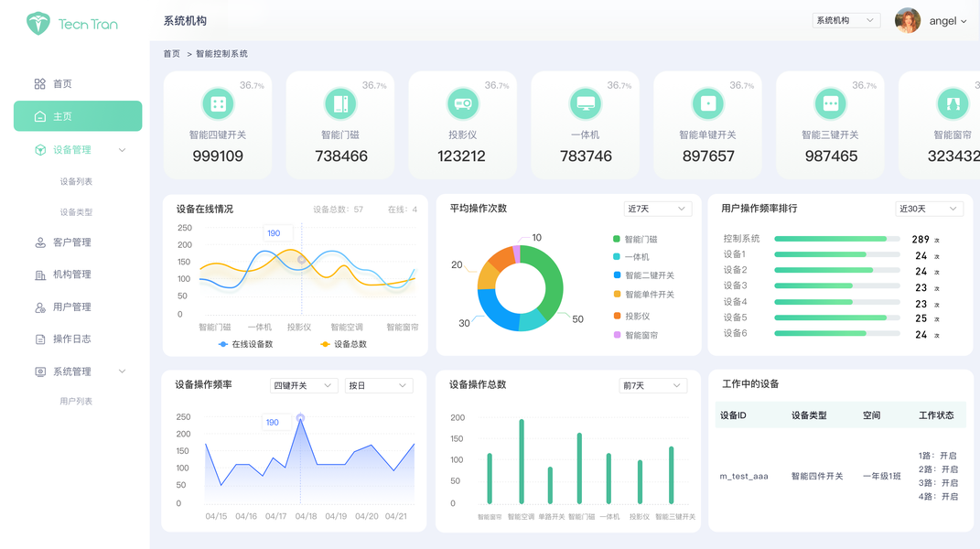Screen dimensions: 980x549
Task: Click the 999109 count value
Action: click(218, 156)
